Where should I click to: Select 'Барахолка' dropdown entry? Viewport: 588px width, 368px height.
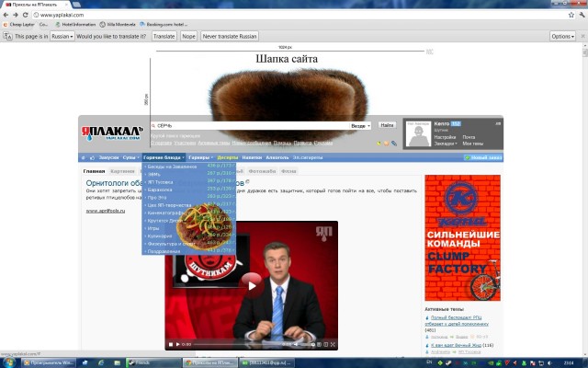(160, 190)
